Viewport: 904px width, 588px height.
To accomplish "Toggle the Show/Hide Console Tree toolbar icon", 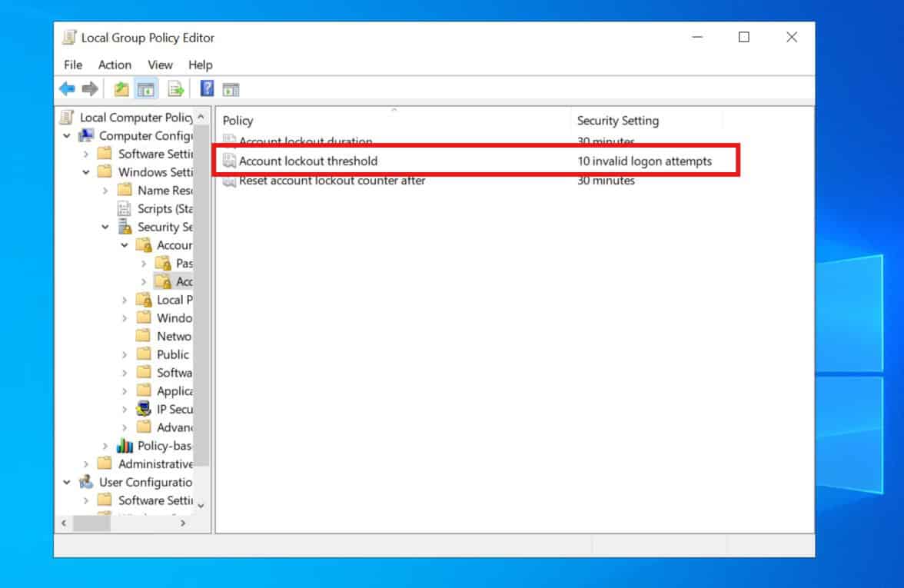I will point(145,89).
